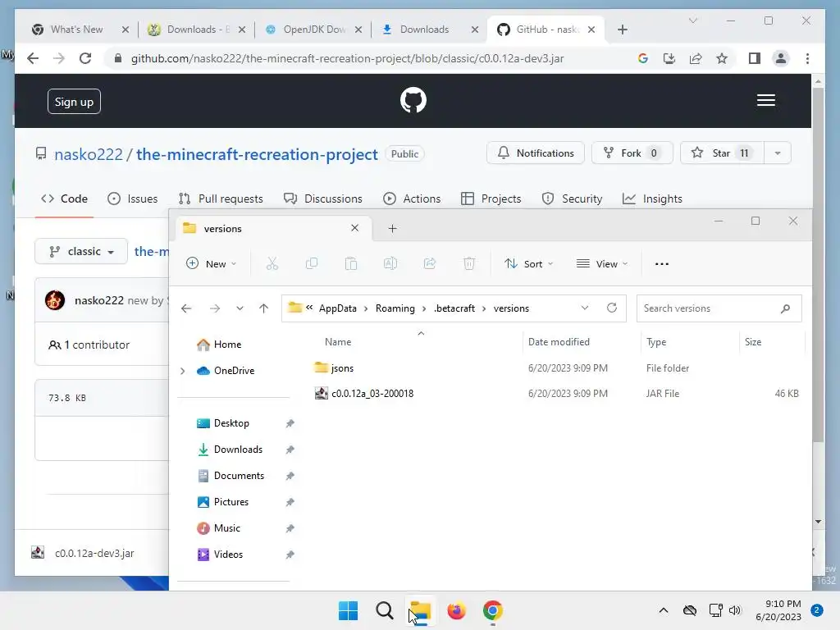Viewport: 840px width, 630px height.
Task: Click the Sign up button
Action: pos(74,101)
